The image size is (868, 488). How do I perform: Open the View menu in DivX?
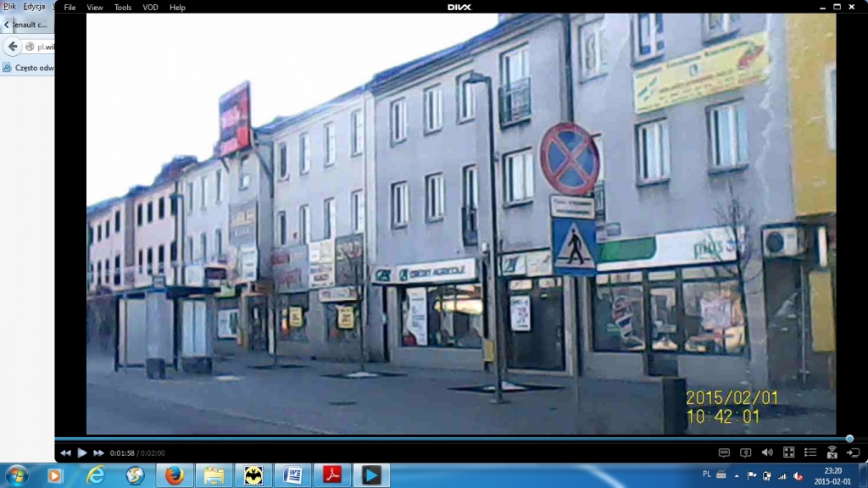[95, 8]
